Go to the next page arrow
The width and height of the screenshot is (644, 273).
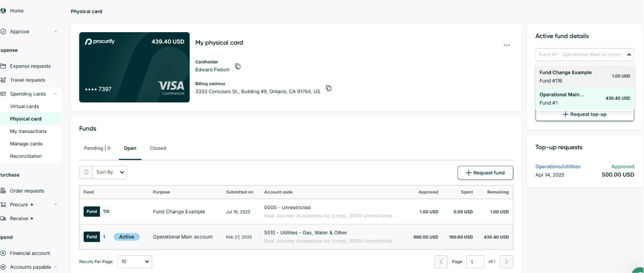pyautogui.click(x=506, y=262)
